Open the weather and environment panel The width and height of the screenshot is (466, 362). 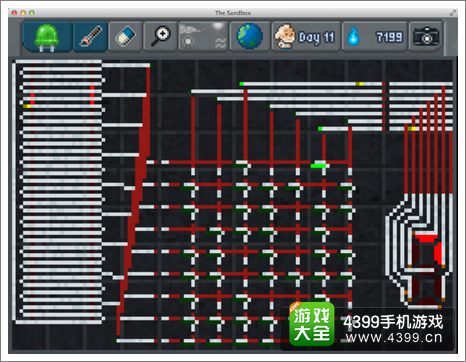tap(203, 36)
